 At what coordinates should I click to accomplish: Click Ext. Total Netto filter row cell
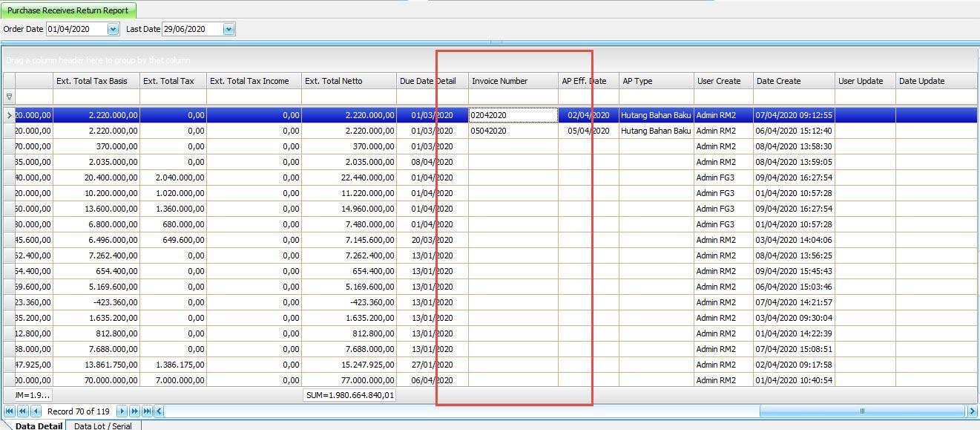click(x=349, y=97)
